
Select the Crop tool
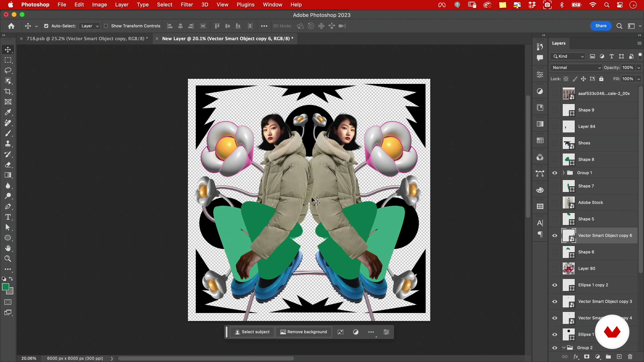point(8,92)
